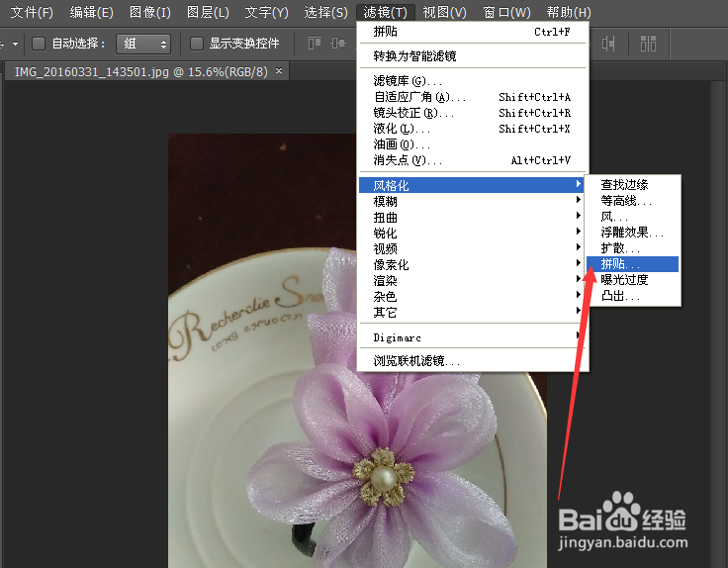Expand the 像素化 submenu
This screenshot has width=728, height=568.
(473, 264)
